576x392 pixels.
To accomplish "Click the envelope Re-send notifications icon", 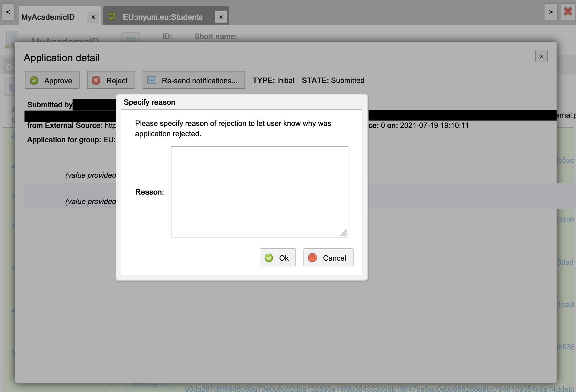I will coord(152,80).
